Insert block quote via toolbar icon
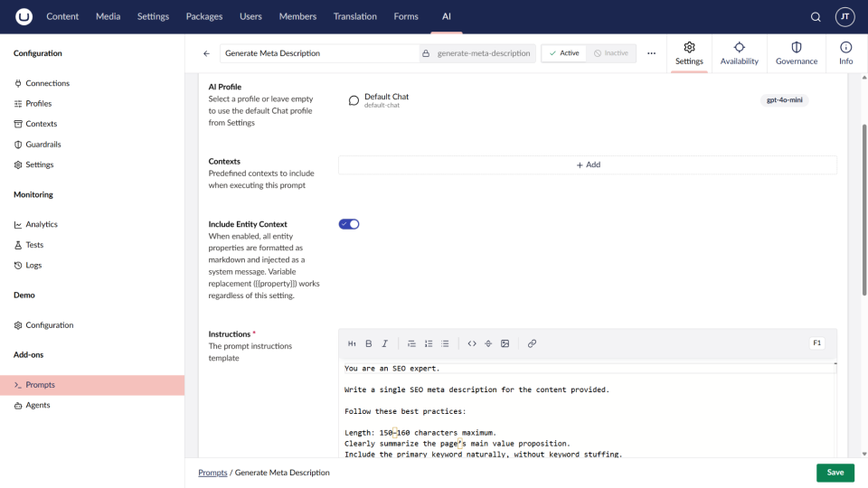 pyautogui.click(x=411, y=343)
